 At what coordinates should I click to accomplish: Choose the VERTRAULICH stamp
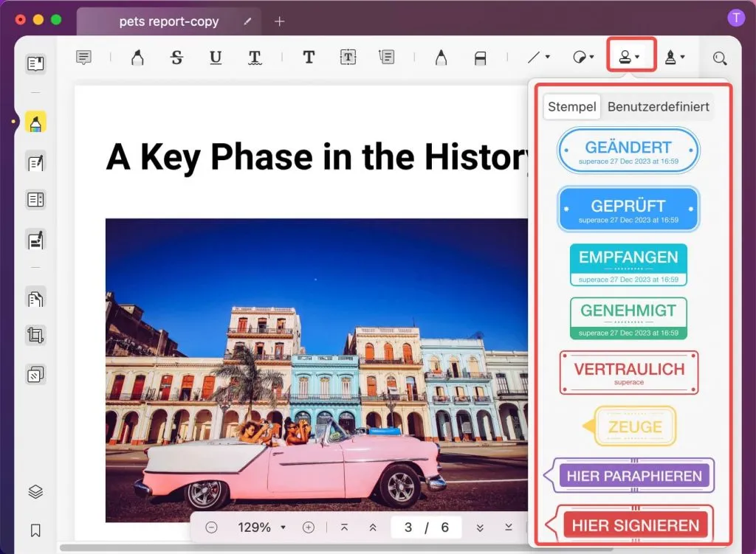click(x=629, y=373)
